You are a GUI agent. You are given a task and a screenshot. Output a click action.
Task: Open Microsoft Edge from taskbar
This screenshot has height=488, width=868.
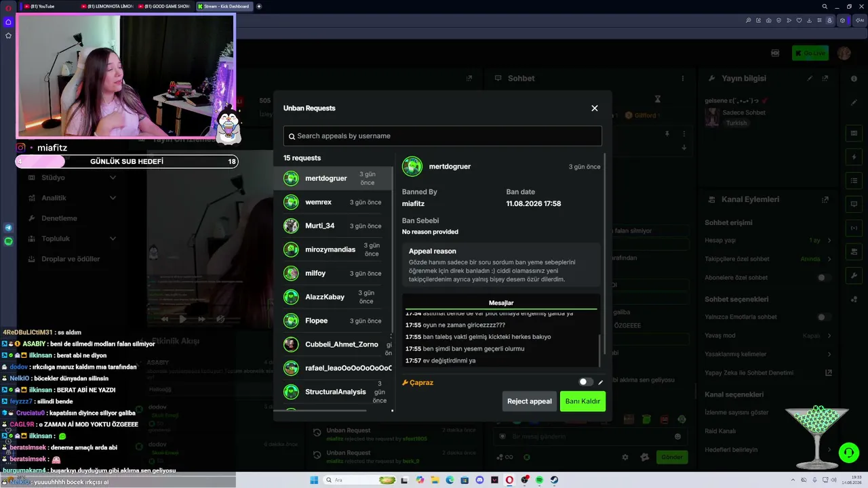tap(450, 480)
